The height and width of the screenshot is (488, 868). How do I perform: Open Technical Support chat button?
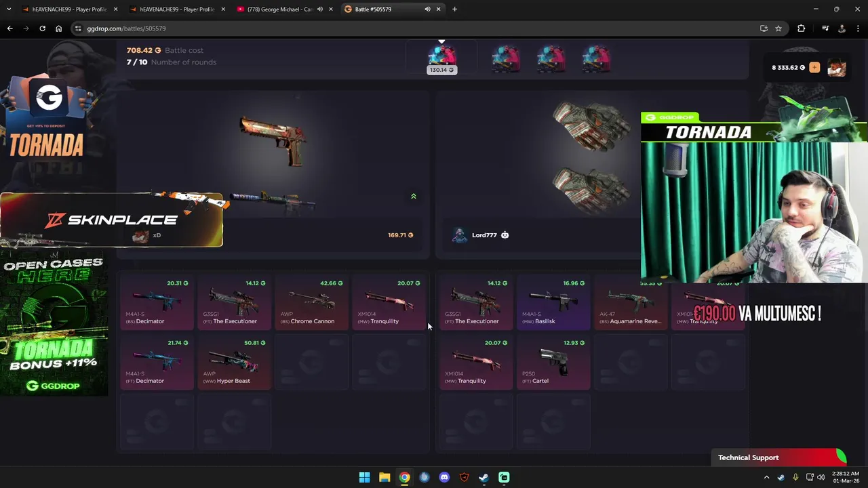point(778,457)
